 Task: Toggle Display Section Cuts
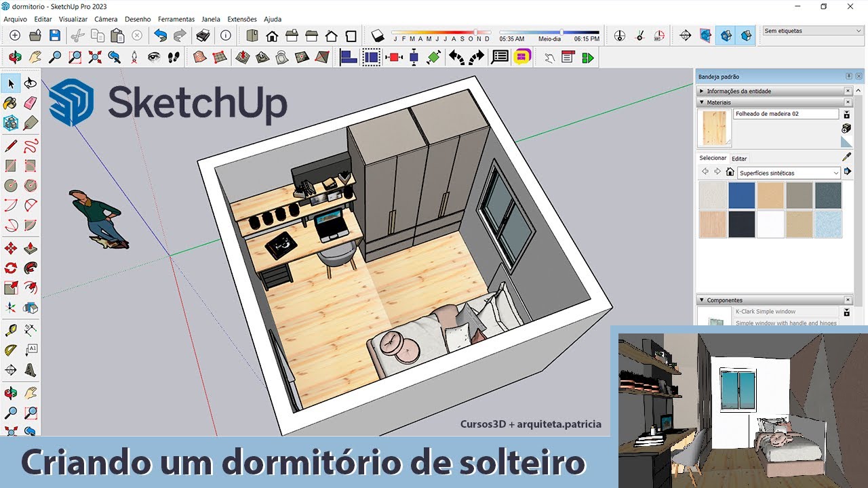[726, 36]
